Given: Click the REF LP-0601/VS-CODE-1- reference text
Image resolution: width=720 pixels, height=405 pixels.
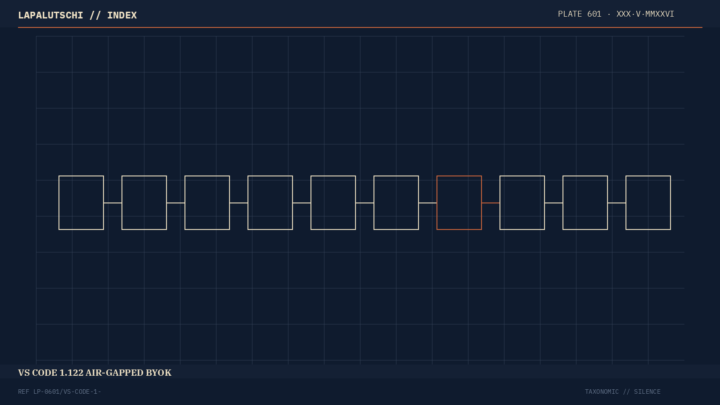Looking at the screenshot, I should tap(59, 392).
